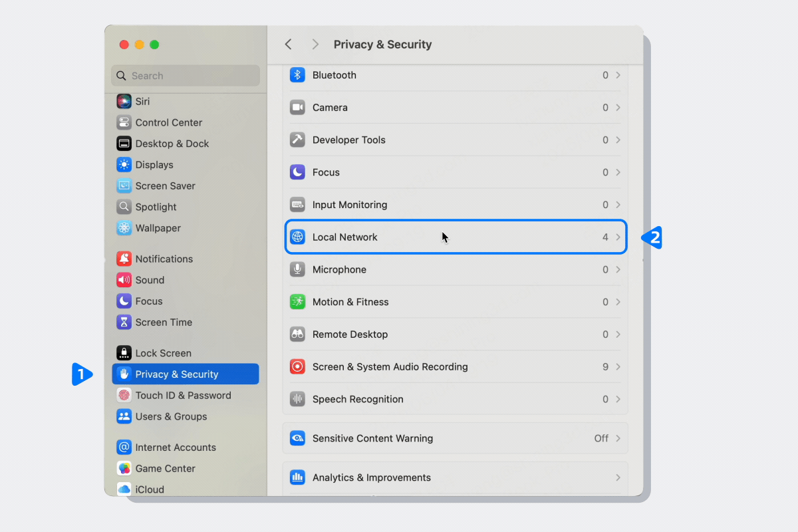
Task: Go forward with the right arrow
Action: [x=315, y=44]
